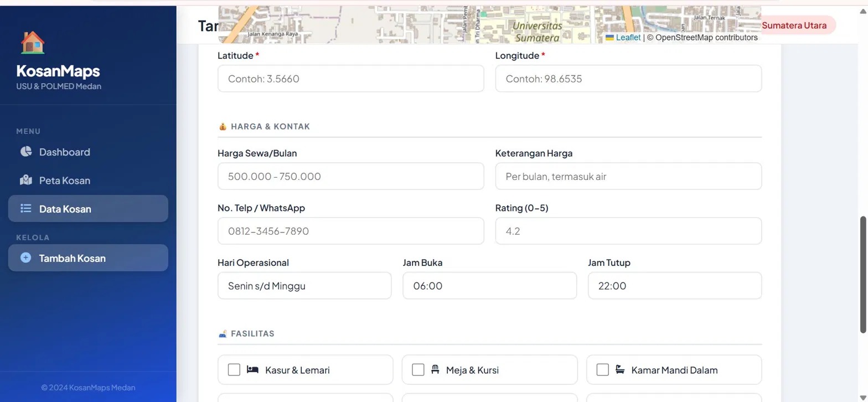This screenshot has height=402, width=868.
Task: Open the Leaflet link on the map
Action: pyautogui.click(x=628, y=37)
